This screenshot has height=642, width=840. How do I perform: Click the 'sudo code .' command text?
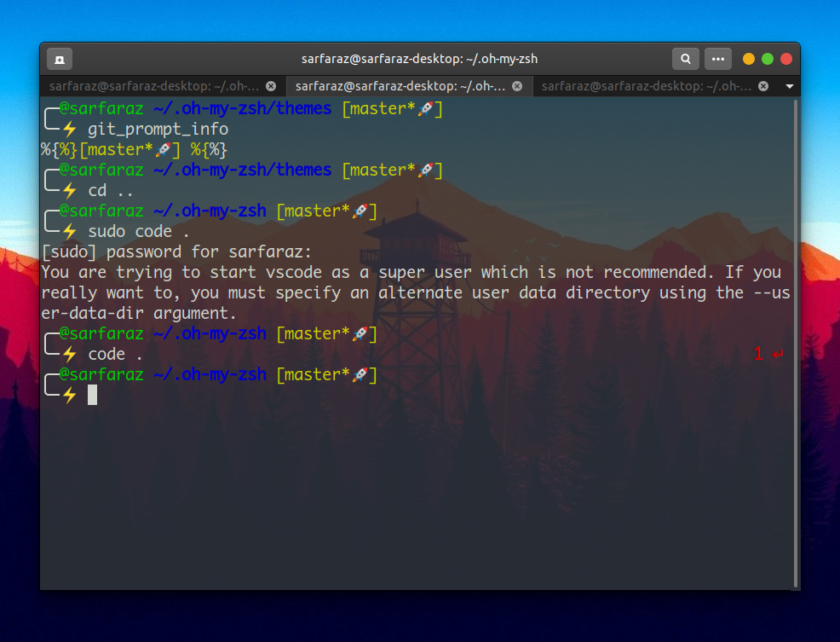135,231
